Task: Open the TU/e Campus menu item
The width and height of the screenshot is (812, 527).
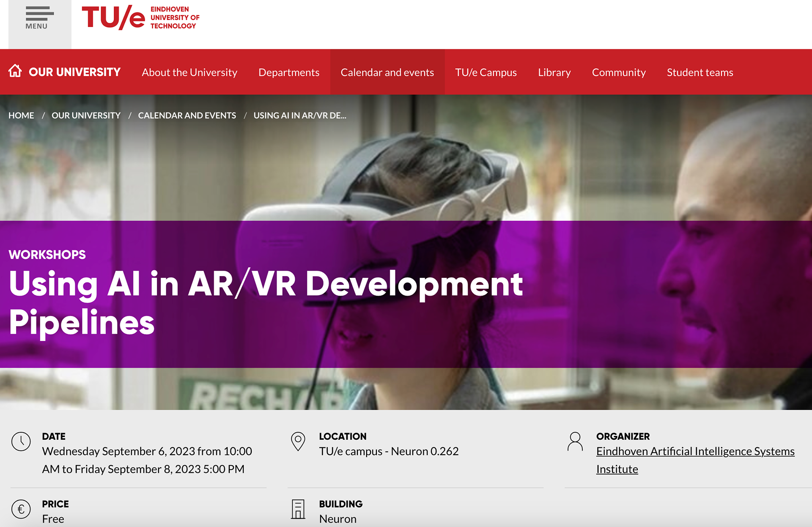Action: click(x=486, y=72)
